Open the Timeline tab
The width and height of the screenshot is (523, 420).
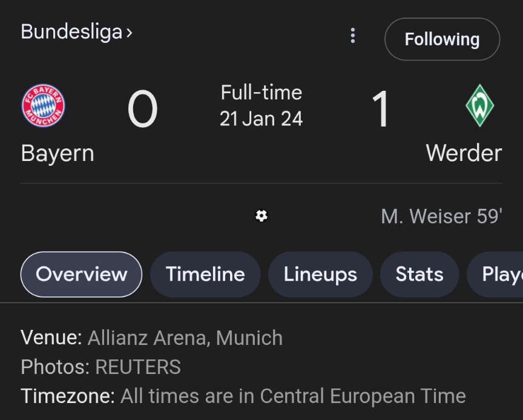click(205, 274)
